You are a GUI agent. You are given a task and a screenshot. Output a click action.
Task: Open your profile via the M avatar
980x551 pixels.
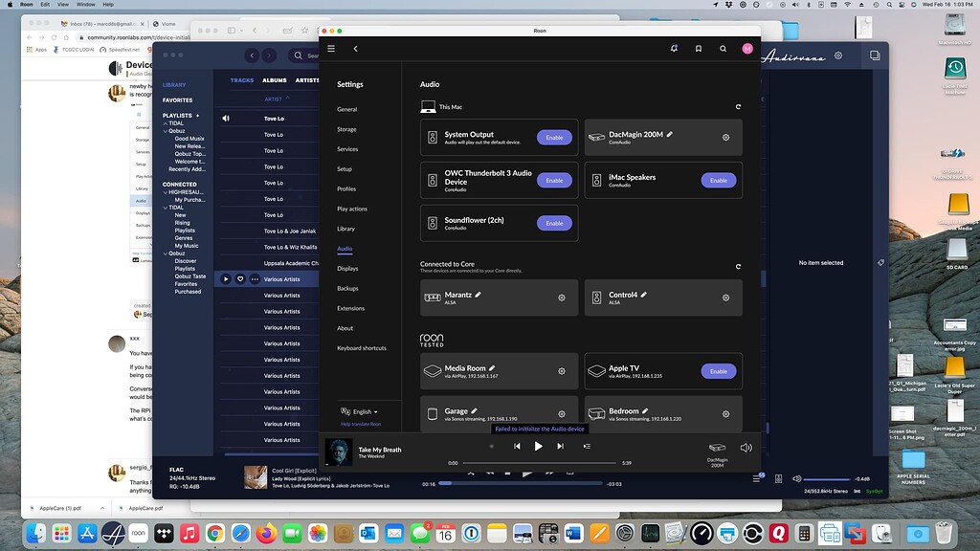[x=747, y=48]
